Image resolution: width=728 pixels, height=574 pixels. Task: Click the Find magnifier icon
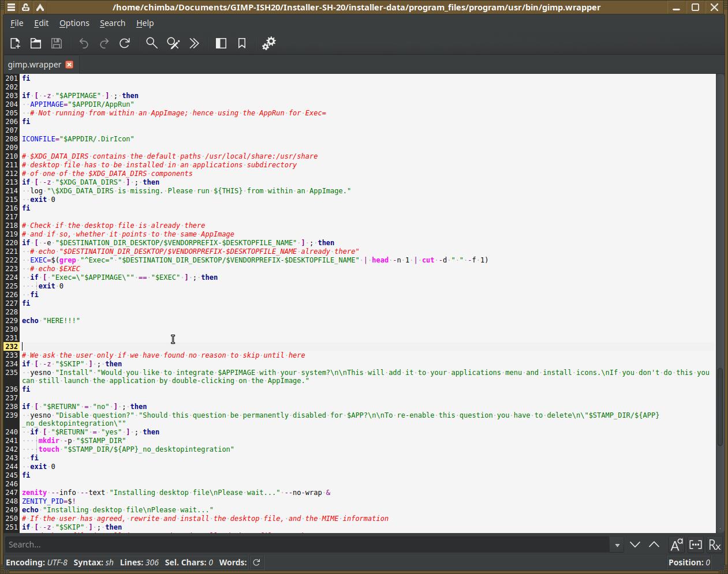point(152,43)
